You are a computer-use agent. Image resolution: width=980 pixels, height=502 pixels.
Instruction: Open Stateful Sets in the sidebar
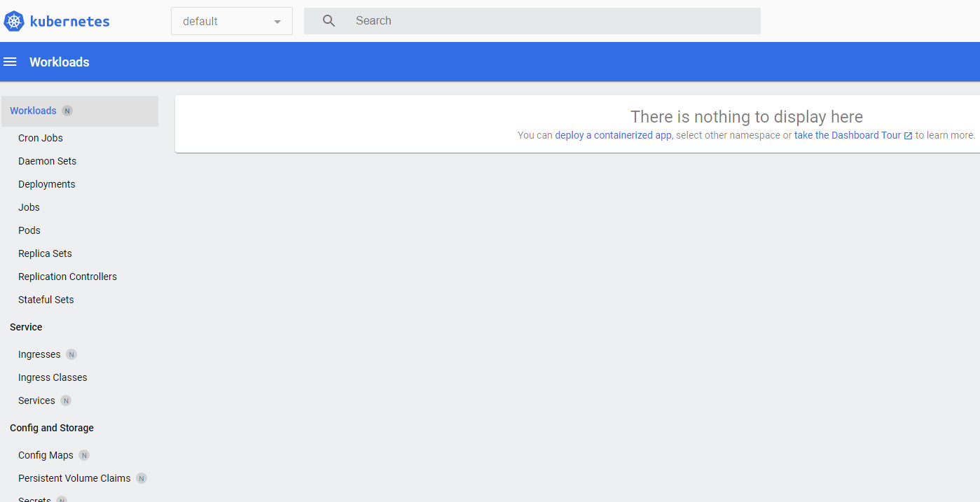coord(46,300)
